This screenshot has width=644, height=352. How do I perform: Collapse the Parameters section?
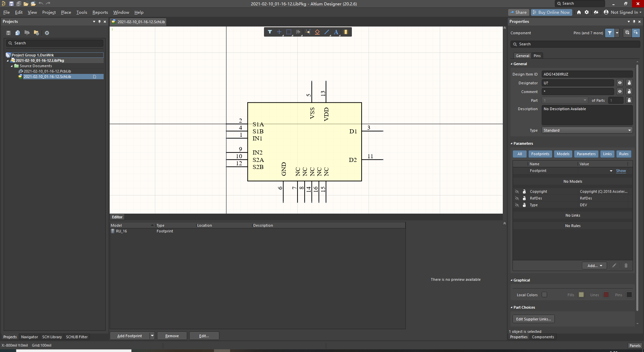[512, 143]
